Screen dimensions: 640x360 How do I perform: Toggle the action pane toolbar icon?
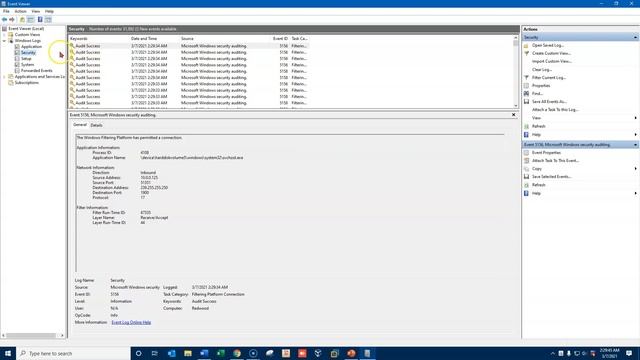click(x=48, y=20)
